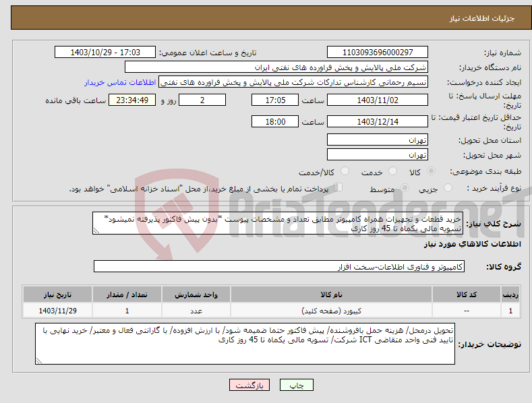Click the گروه کالا field کامپیوتر و فناوری
The height and width of the screenshot is (403, 532).
(x=279, y=267)
